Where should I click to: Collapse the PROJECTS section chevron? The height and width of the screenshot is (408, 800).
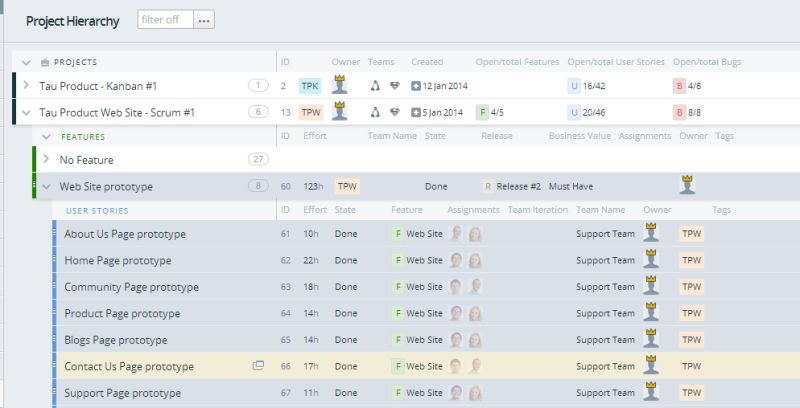26,63
